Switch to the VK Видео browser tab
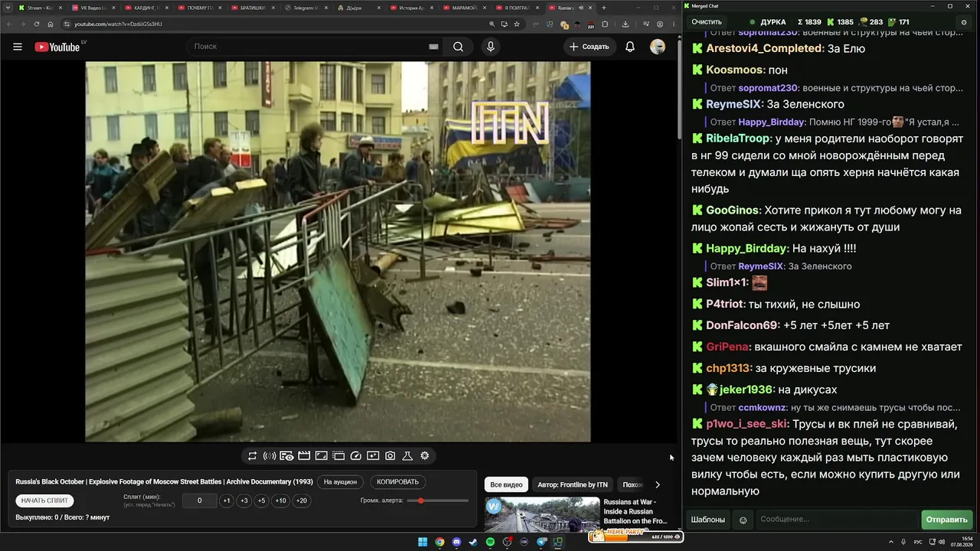The height and width of the screenshot is (551, 980). tap(93, 8)
